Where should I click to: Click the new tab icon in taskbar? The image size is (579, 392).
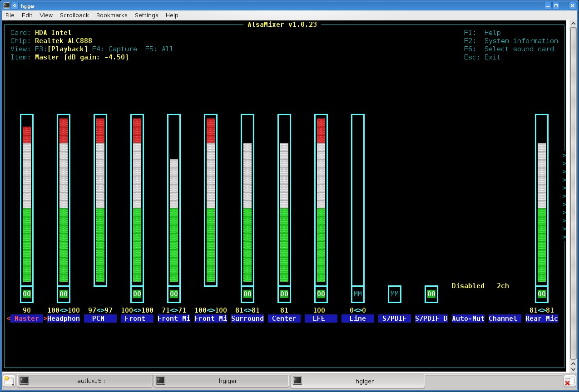9,380
